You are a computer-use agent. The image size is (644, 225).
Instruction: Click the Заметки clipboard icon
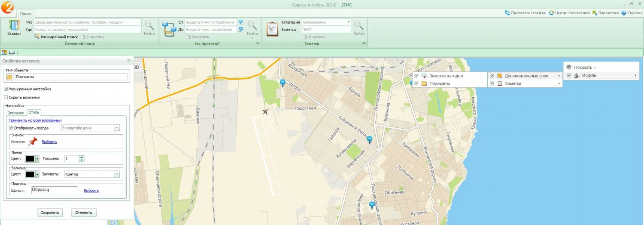click(x=273, y=29)
